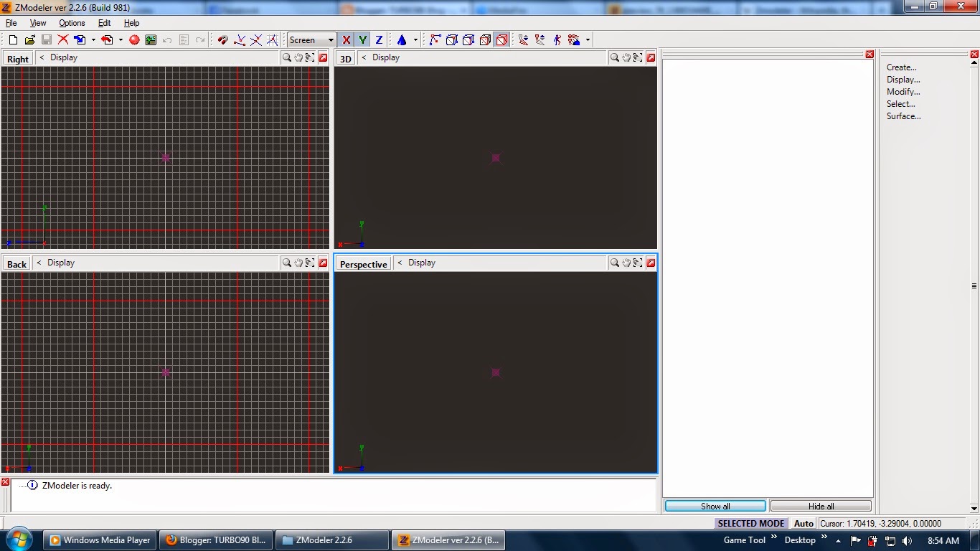Select the Edges level cube icon
Image resolution: width=980 pixels, height=551 pixels.
tap(452, 40)
